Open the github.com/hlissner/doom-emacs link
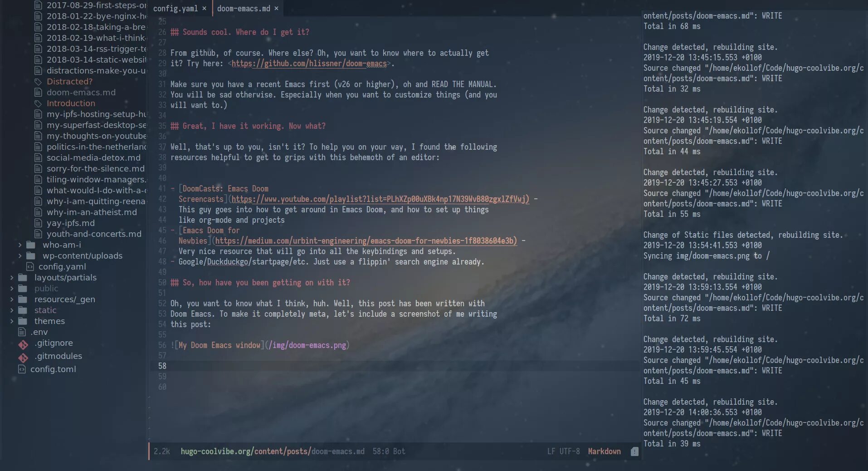 pos(309,64)
